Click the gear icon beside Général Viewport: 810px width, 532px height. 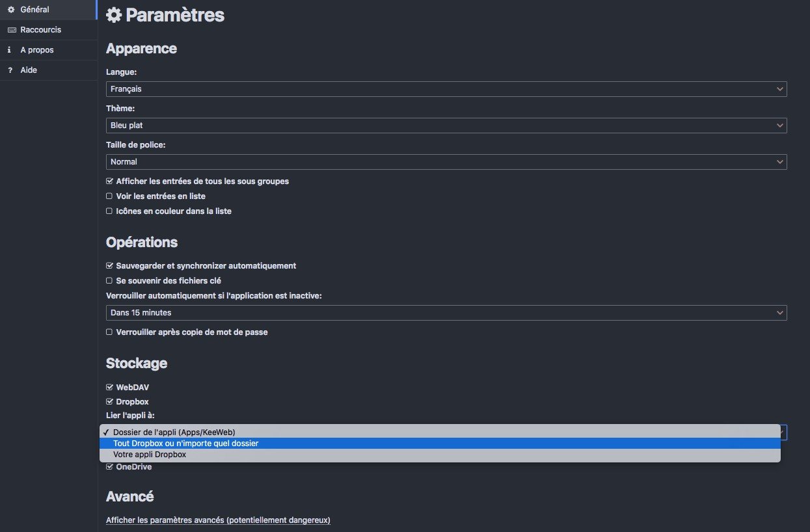point(10,10)
